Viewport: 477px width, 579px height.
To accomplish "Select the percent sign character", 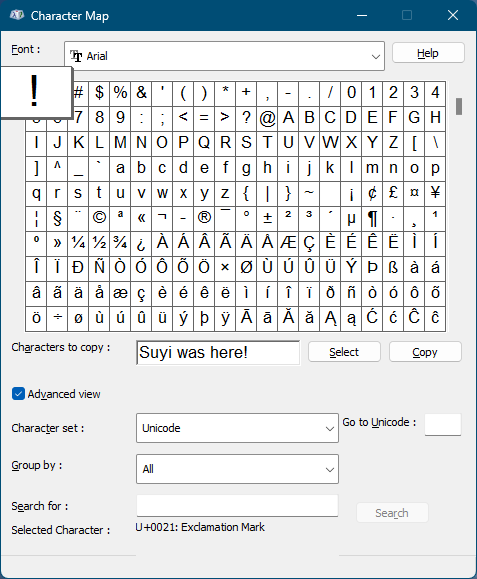I will click(x=120, y=93).
